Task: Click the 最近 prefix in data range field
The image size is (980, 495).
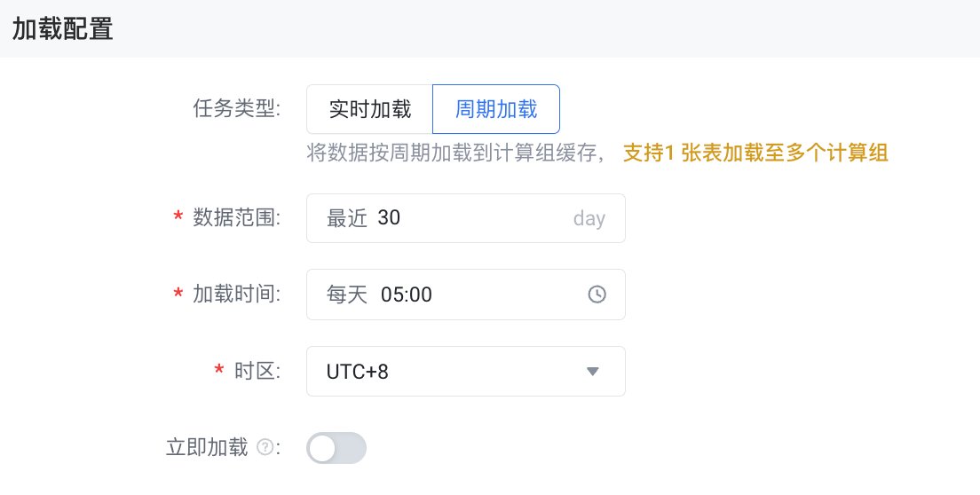Action: coord(346,218)
